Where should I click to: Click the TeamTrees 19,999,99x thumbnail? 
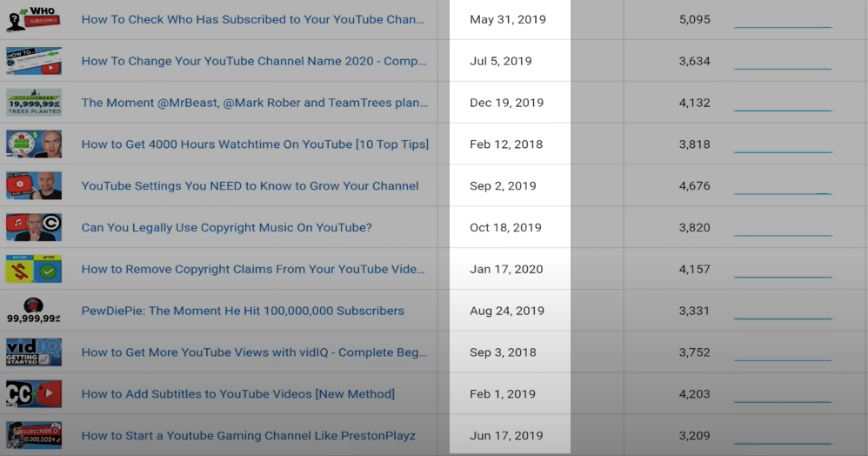click(x=34, y=103)
